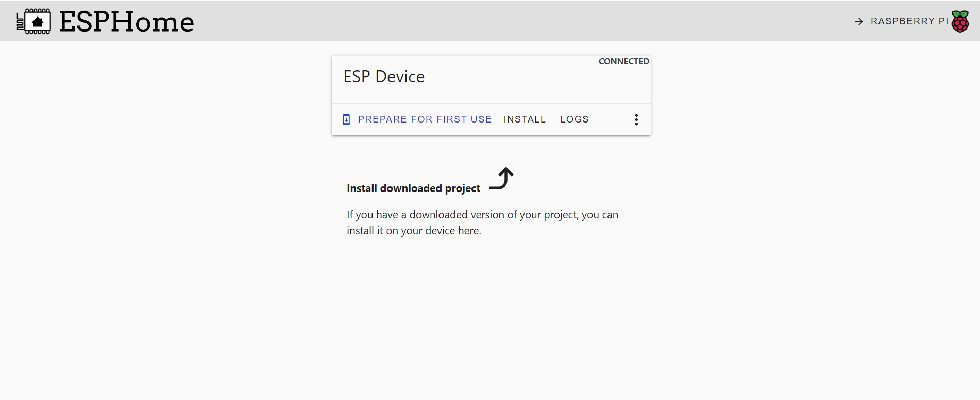The image size is (980, 400).
Task: Select the ESP Device card title
Action: click(x=384, y=77)
